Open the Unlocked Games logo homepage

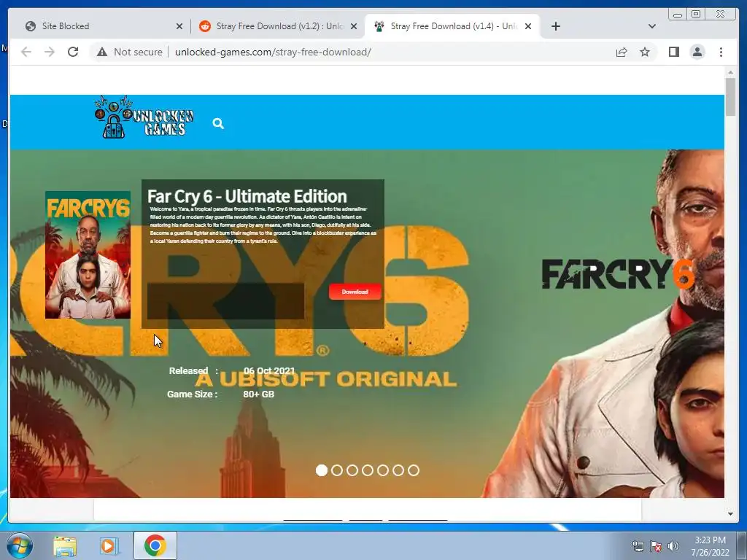(x=144, y=117)
